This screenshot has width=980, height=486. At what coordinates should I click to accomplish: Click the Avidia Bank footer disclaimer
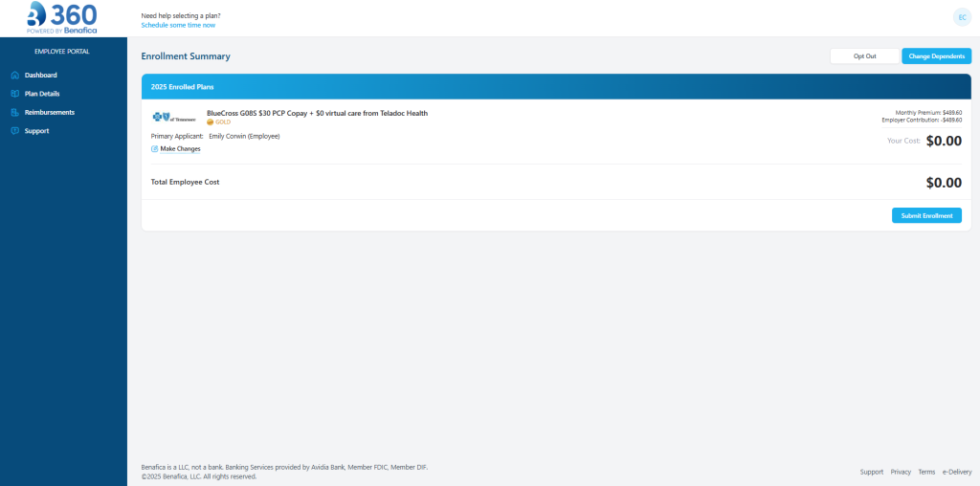(x=284, y=467)
